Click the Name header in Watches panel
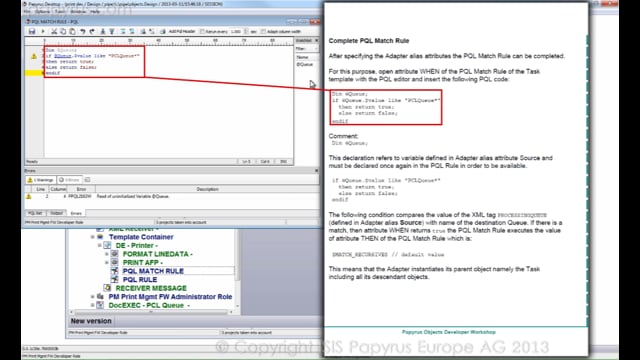This screenshot has height=360, width=640. [307, 57]
